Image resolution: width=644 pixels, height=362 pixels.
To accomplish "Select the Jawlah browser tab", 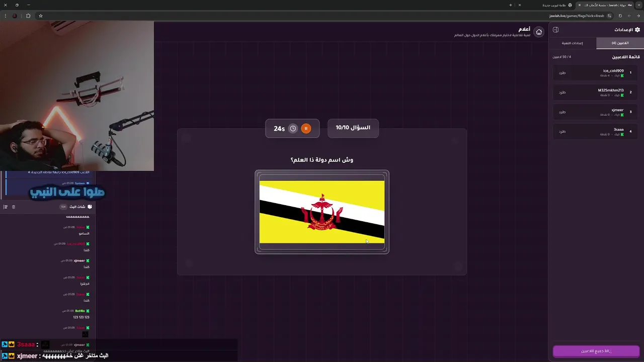I will [605, 5].
